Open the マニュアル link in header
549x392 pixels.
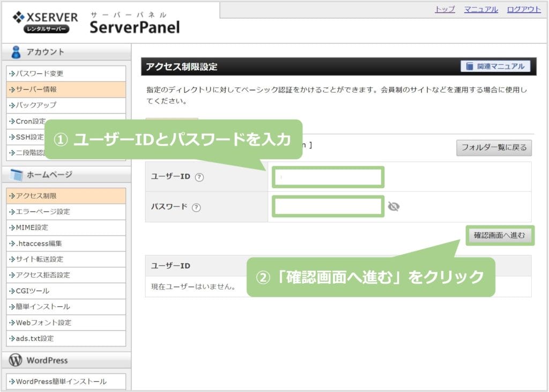coord(481,10)
